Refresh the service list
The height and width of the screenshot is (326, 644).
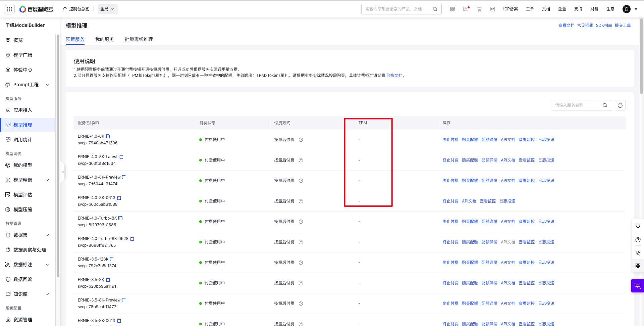point(620,105)
